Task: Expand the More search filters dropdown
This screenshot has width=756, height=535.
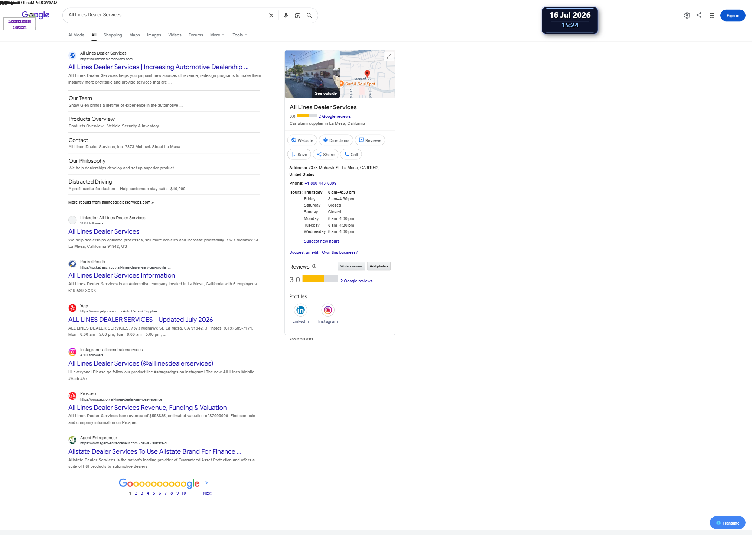Action: pyautogui.click(x=217, y=35)
